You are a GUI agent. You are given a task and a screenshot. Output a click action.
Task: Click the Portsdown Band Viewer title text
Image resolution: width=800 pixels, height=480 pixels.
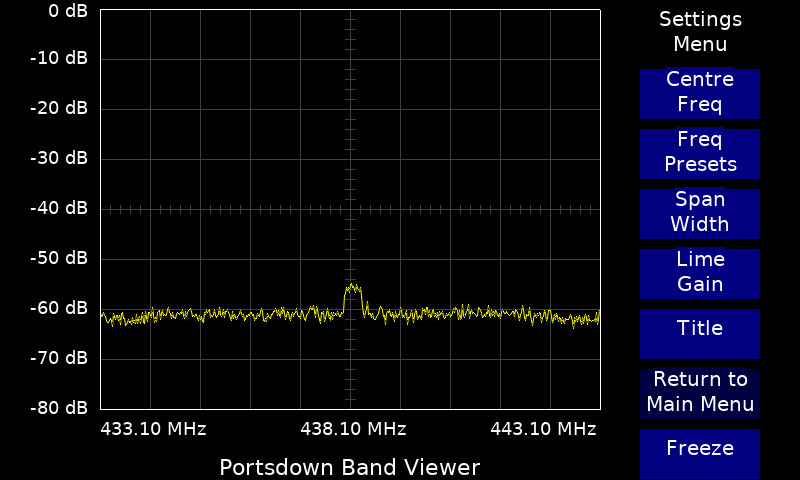click(x=350, y=467)
